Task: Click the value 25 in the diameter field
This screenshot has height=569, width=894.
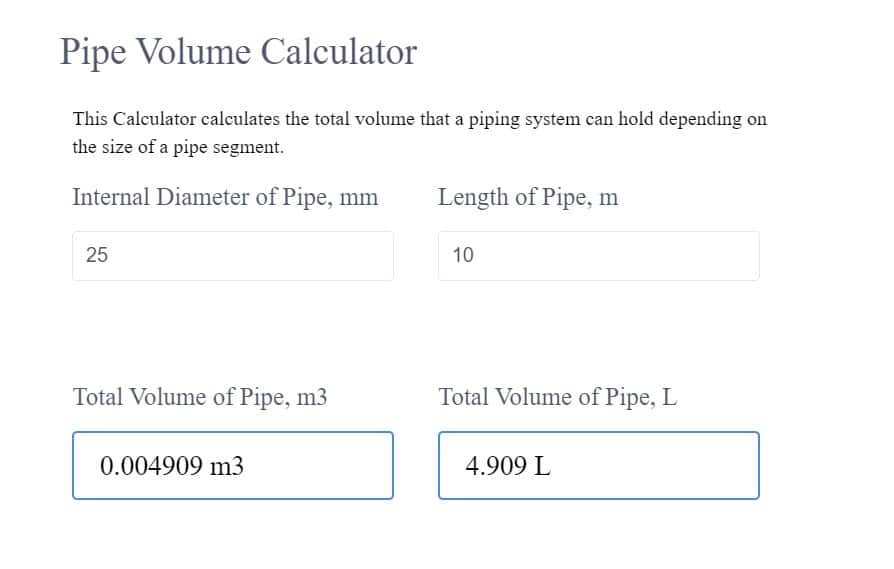Action: [x=97, y=256]
